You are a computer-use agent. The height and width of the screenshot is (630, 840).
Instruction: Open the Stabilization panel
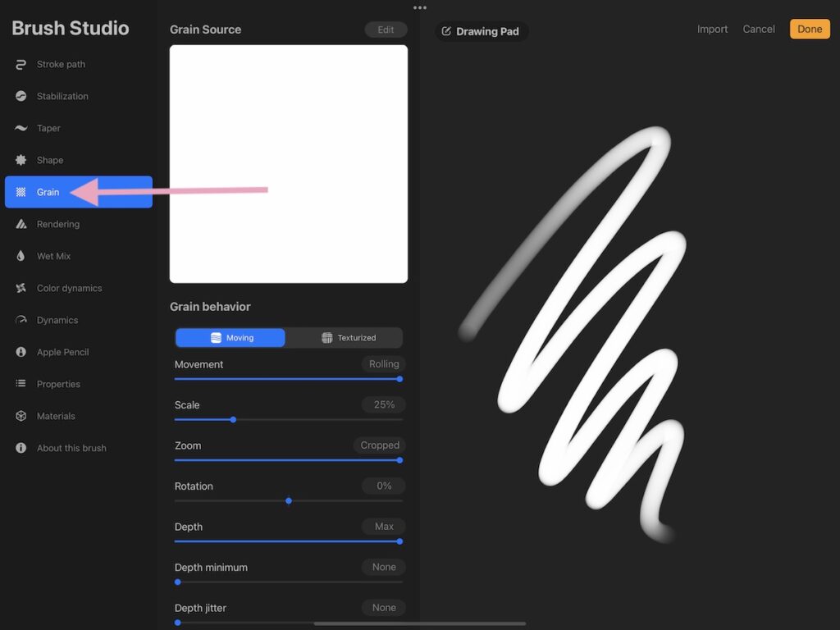pyautogui.click(x=22, y=96)
